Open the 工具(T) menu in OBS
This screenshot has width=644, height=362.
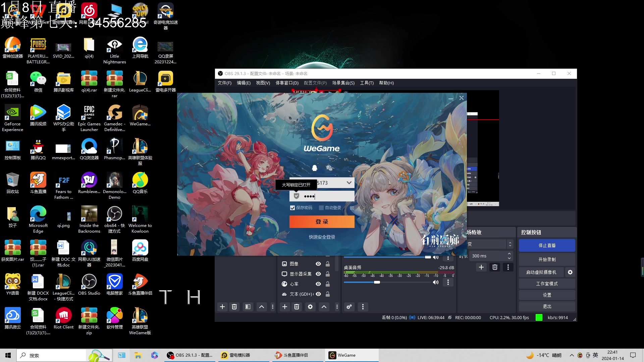367,83
